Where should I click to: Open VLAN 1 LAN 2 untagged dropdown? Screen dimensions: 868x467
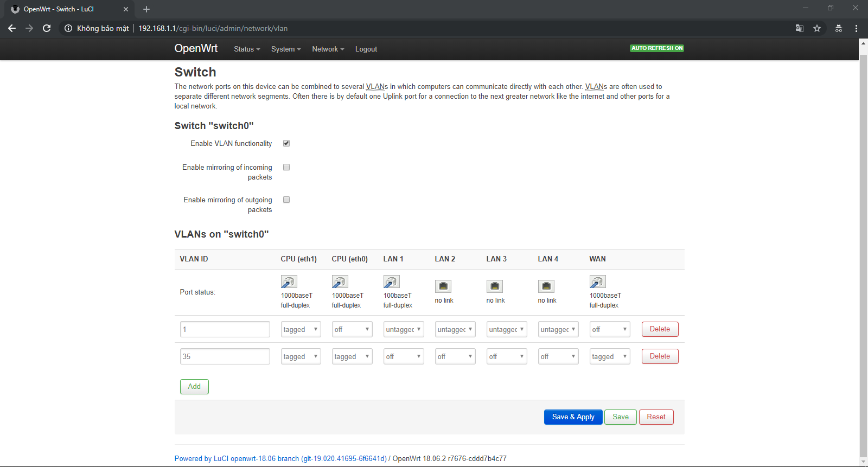click(455, 329)
